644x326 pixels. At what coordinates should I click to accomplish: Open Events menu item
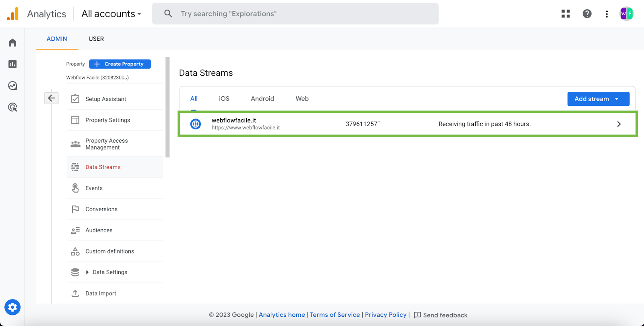tap(115, 188)
